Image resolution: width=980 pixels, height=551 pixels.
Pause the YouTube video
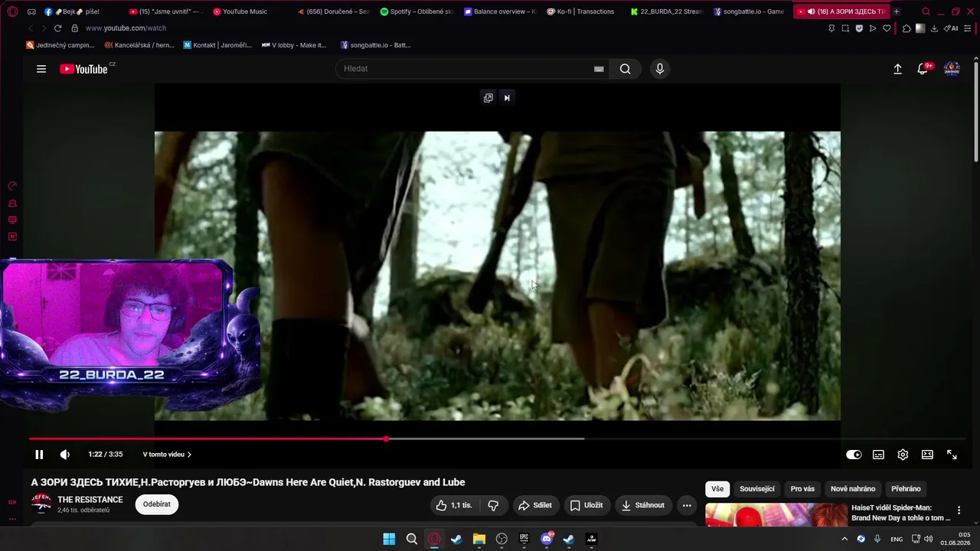(39, 455)
